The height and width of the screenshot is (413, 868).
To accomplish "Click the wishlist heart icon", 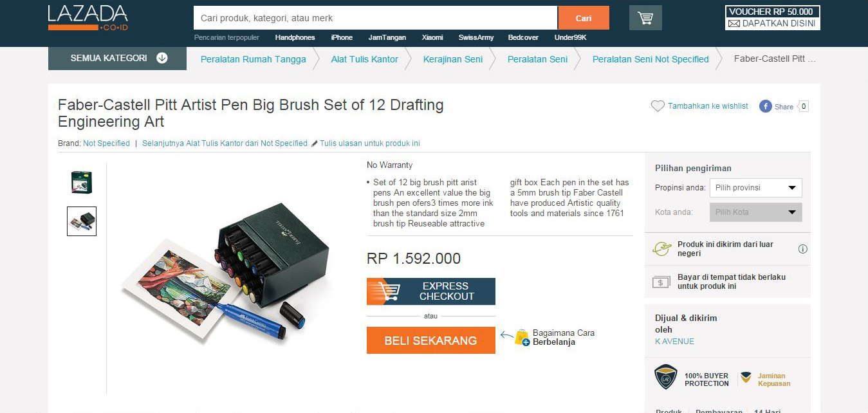I will pos(658,106).
